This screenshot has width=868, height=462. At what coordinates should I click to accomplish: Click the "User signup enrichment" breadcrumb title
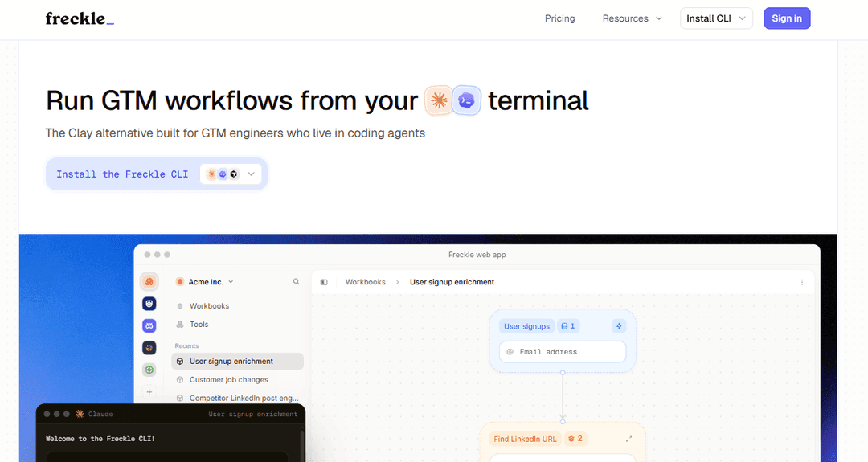coord(452,282)
